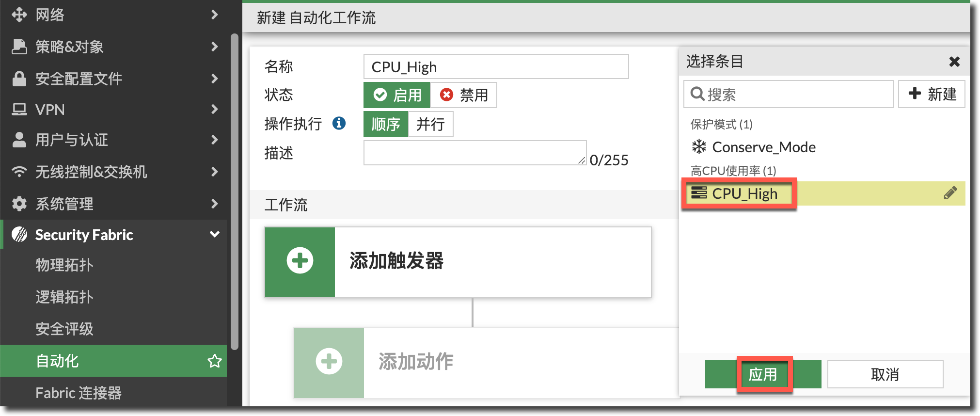The image size is (980, 416).
Task: Star the 自动化 menu item as favorite
Action: click(214, 361)
